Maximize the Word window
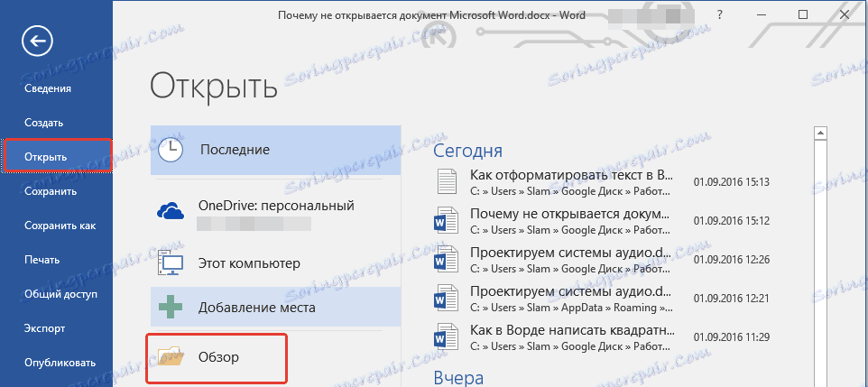Screen dimensions: 868x387 click(803, 15)
